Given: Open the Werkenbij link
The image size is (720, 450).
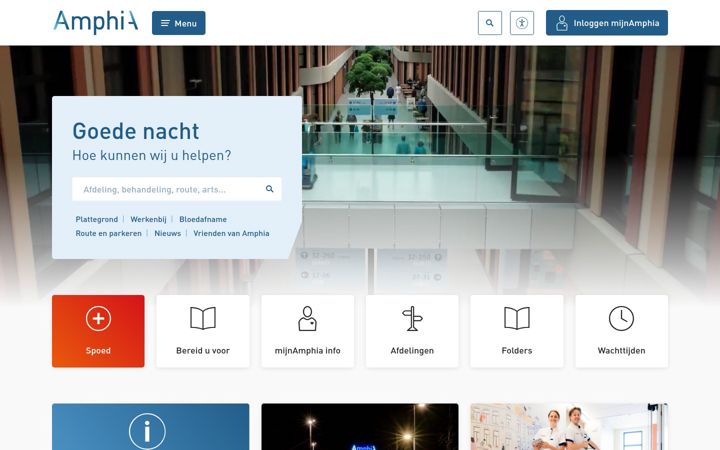Looking at the screenshot, I should [148, 219].
